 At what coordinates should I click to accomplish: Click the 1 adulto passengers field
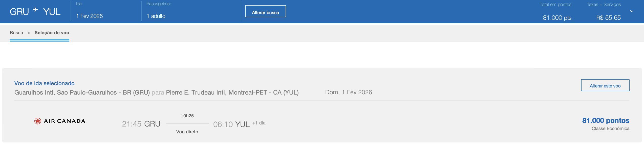(156, 16)
